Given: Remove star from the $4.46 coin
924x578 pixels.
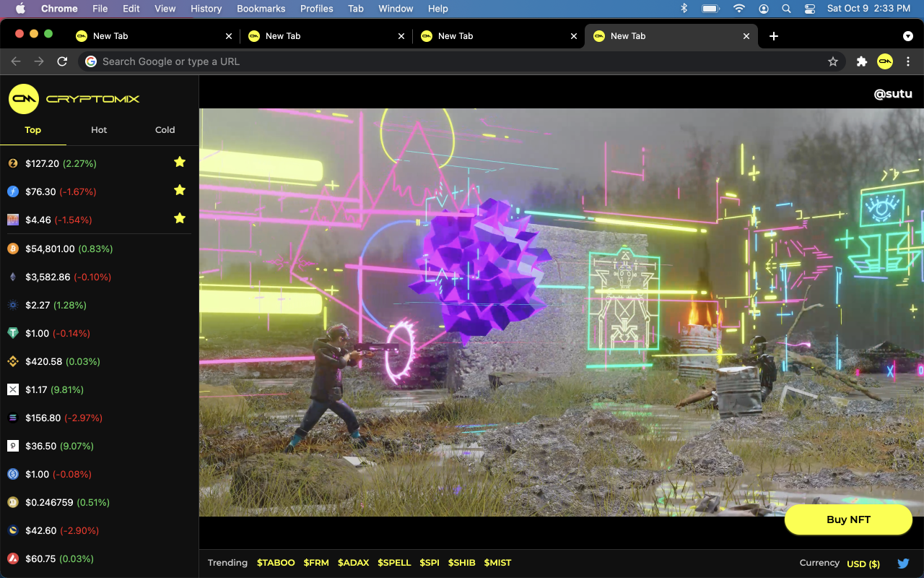Looking at the screenshot, I should (x=180, y=218).
